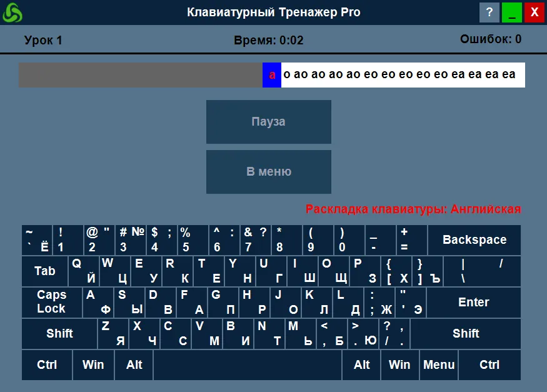Viewport: 547px width, 392px height.
Task: Click the V М key
Action: (207, 333)
